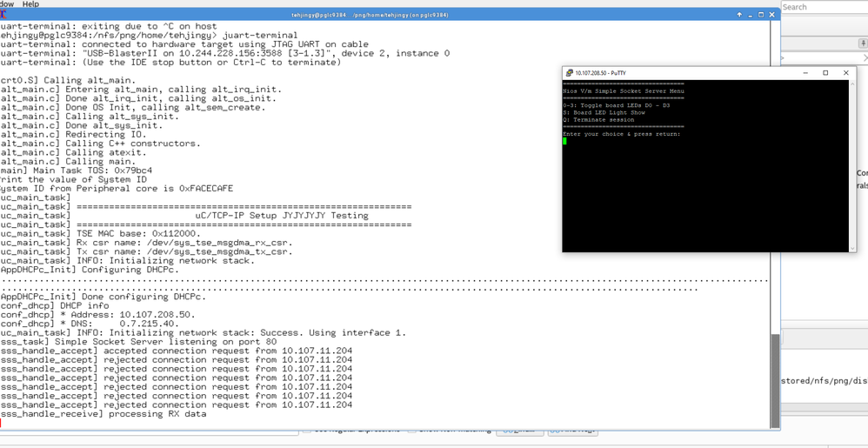Screen dimensions: 868x448
Task: Click 'Tx csr name: /dev/sys_tse_msgdma_tx_csr.' line
Action: click(x=146, y=252)
